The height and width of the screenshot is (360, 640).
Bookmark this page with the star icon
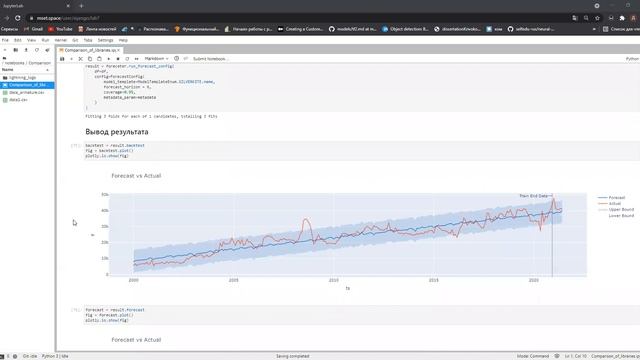[597, 18]
